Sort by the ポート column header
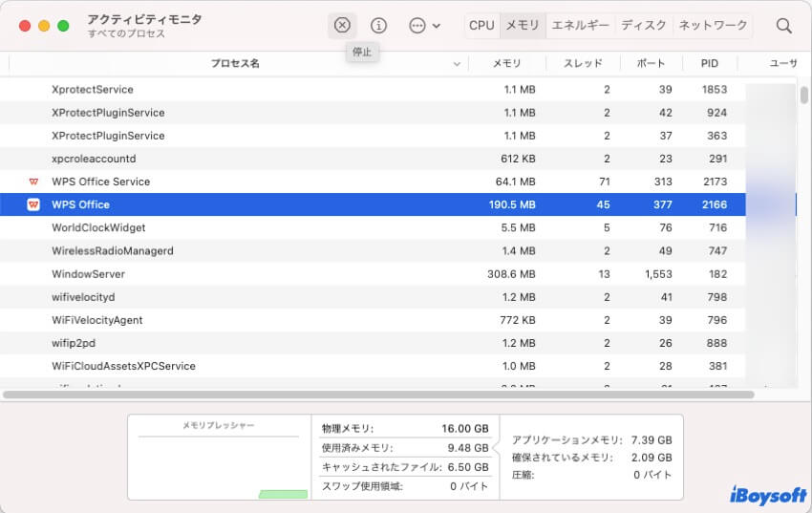Screen dimensions: 812x513 pyautogui.click(x=651, y=64)
